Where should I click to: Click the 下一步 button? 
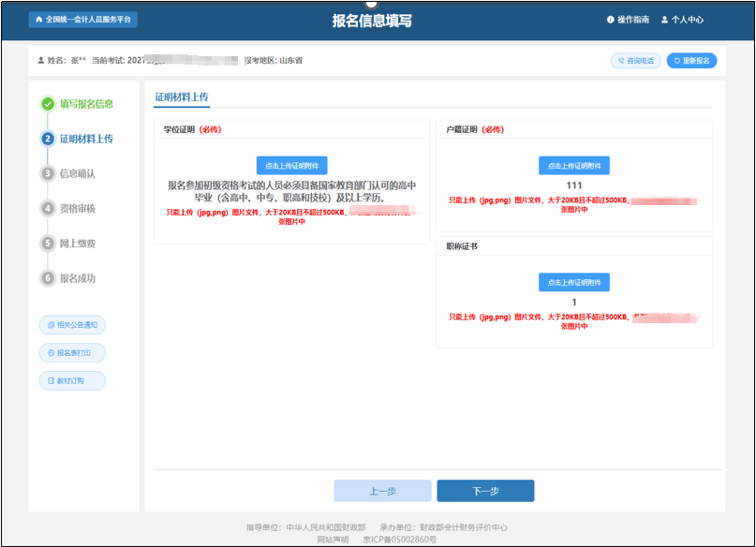(485, 490)
